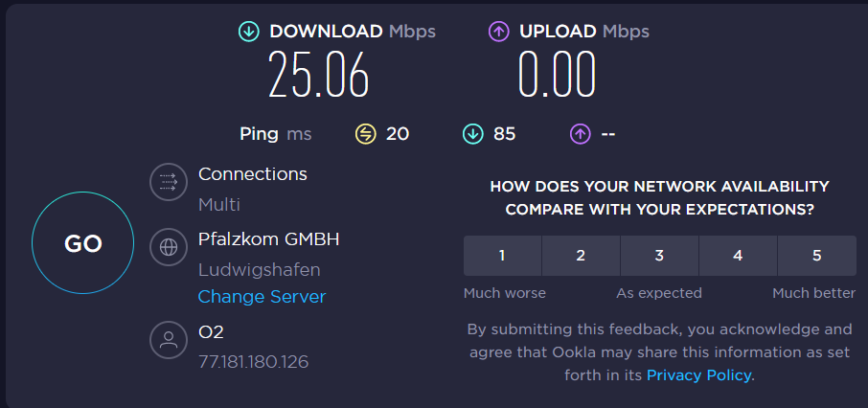Select rating 5 much better
The image size is (868, 408).
pos(817,255)
